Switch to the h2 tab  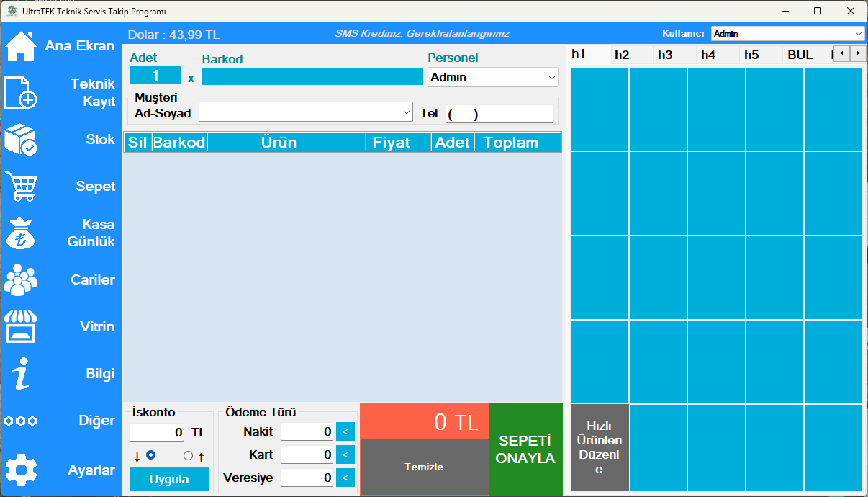622,55
